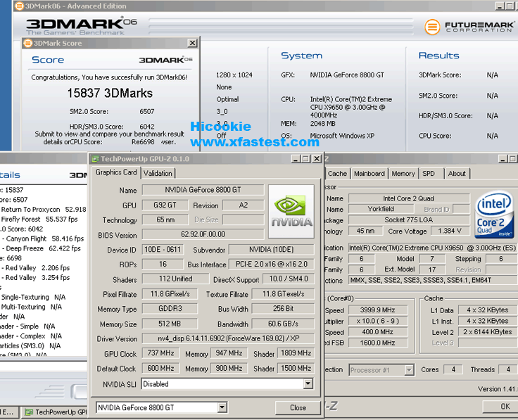Click the '1280 x 1024' resolution setting text
Viewport: 518px width, 420px height.
[x=234, y=75]
